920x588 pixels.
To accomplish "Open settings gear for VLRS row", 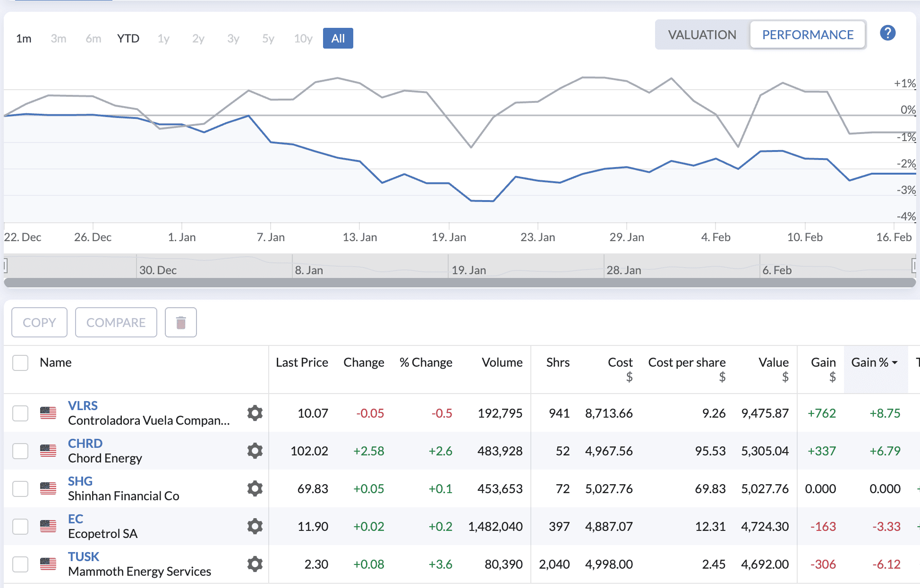I will (255, 413).
